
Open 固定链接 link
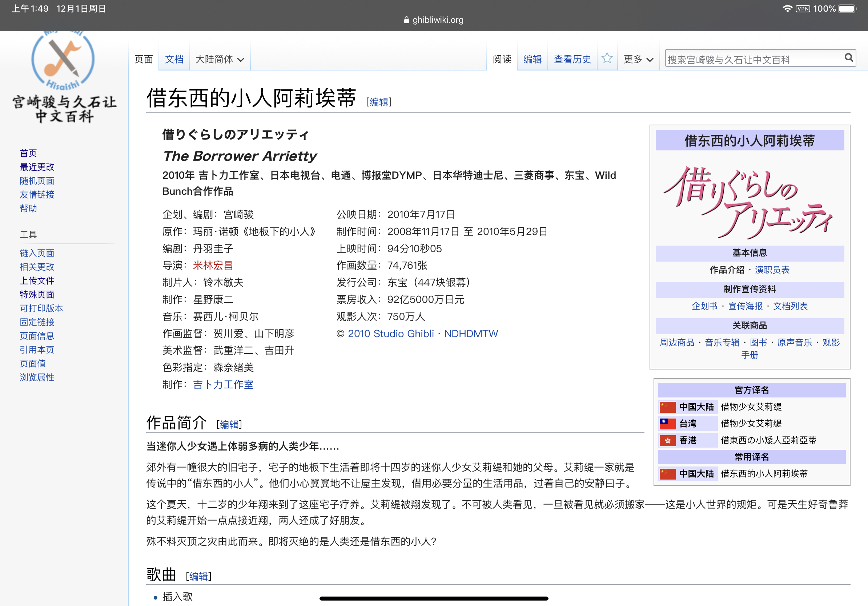pyautogui.click(x=37, y=322)
